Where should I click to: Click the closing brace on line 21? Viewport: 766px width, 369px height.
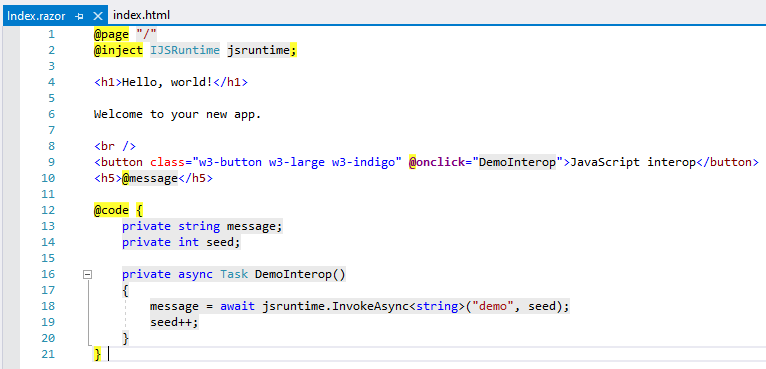pos(98,354)
